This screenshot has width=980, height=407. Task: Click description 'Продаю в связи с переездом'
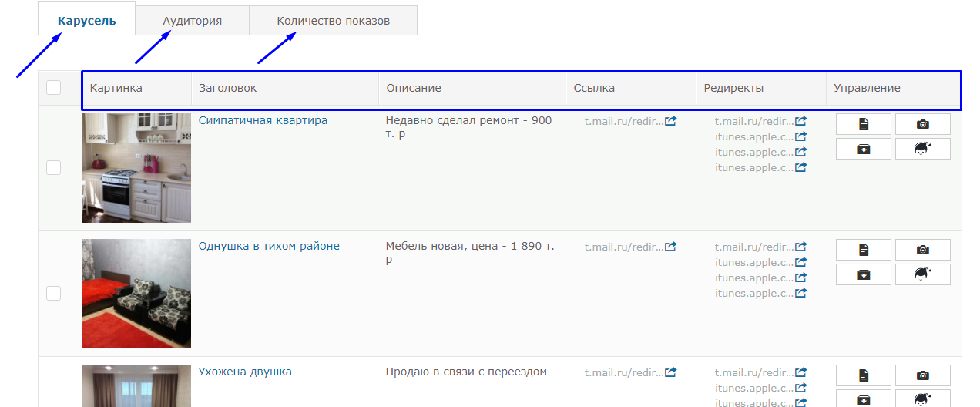pyautogui.click(x=466, y=372)
